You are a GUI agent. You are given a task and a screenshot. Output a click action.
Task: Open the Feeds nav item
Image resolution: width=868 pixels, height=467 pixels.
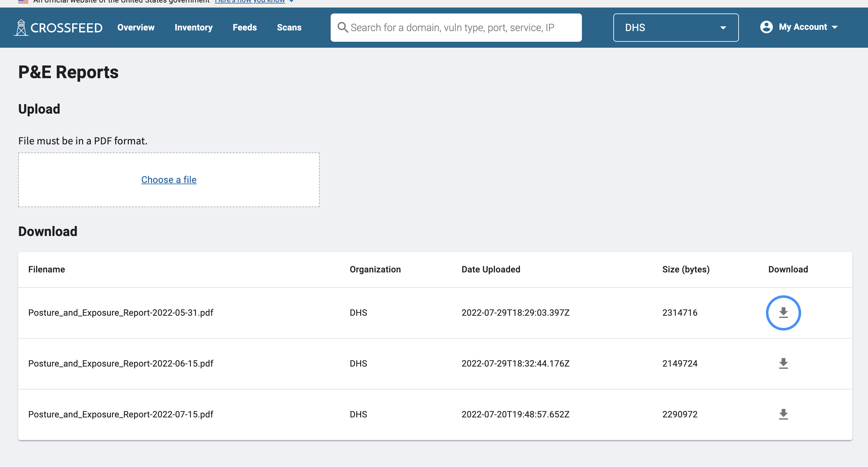point(245,27)
